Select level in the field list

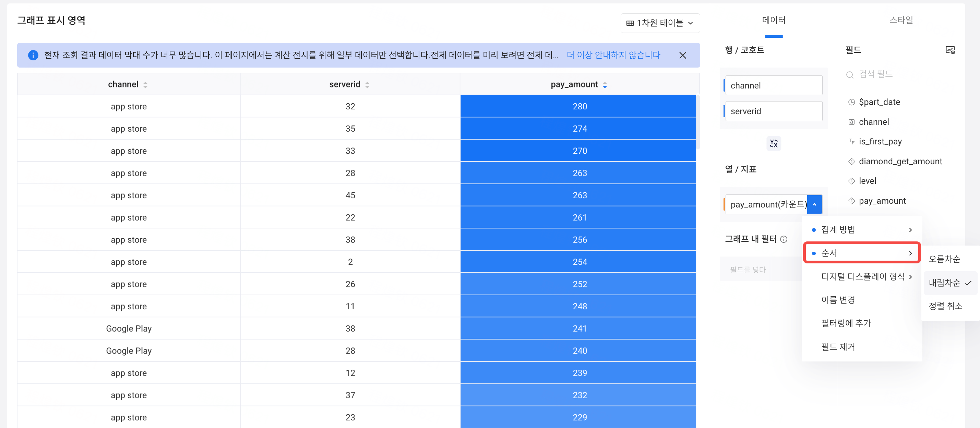pos(868,181)
